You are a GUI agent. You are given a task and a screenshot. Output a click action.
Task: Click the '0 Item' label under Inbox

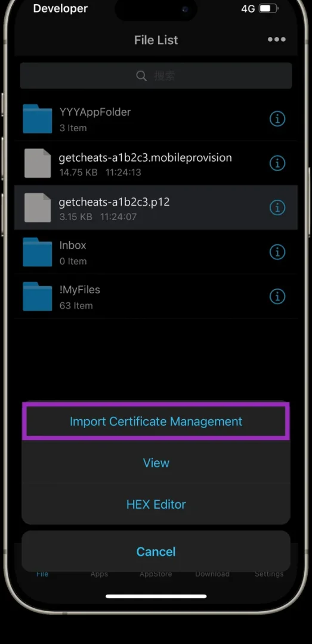(73, 261)
